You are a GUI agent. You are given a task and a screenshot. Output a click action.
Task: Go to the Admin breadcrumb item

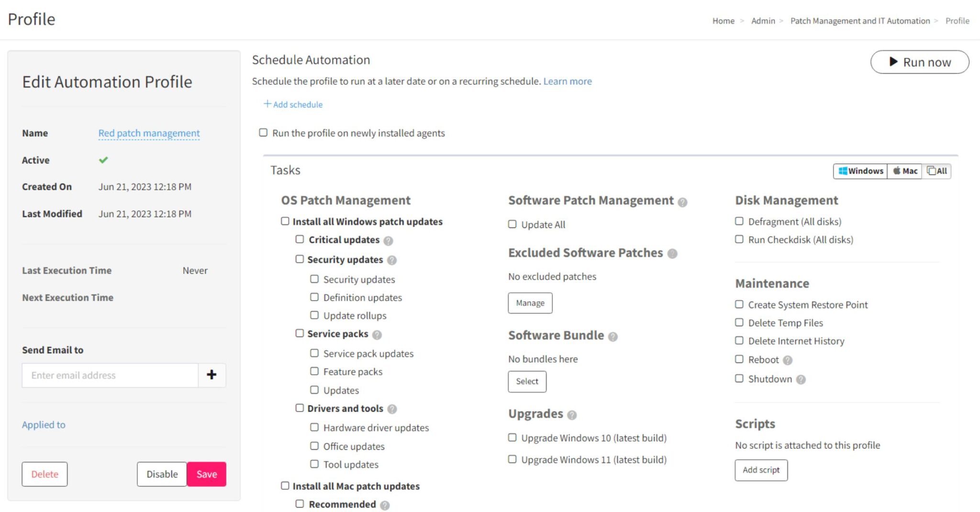[763, 21]
